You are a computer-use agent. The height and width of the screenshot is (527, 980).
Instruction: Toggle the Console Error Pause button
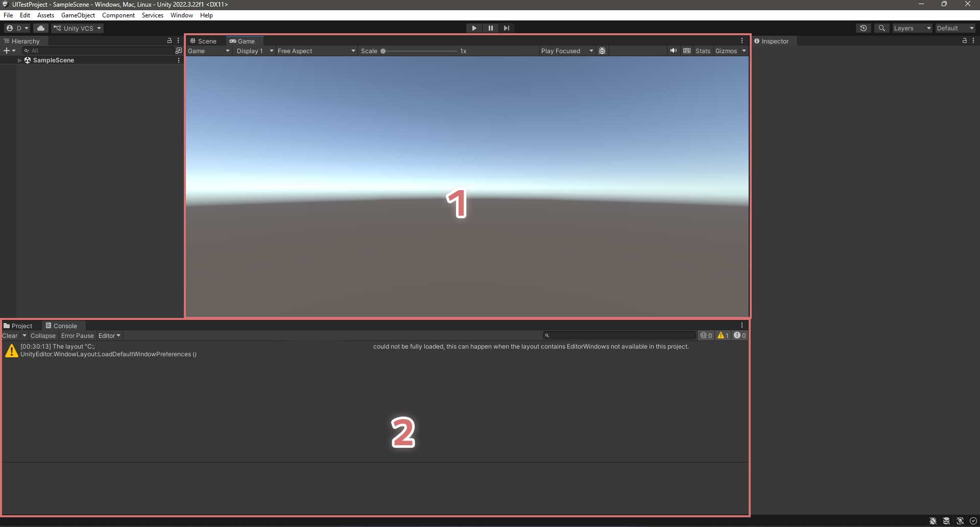point(78,336)
